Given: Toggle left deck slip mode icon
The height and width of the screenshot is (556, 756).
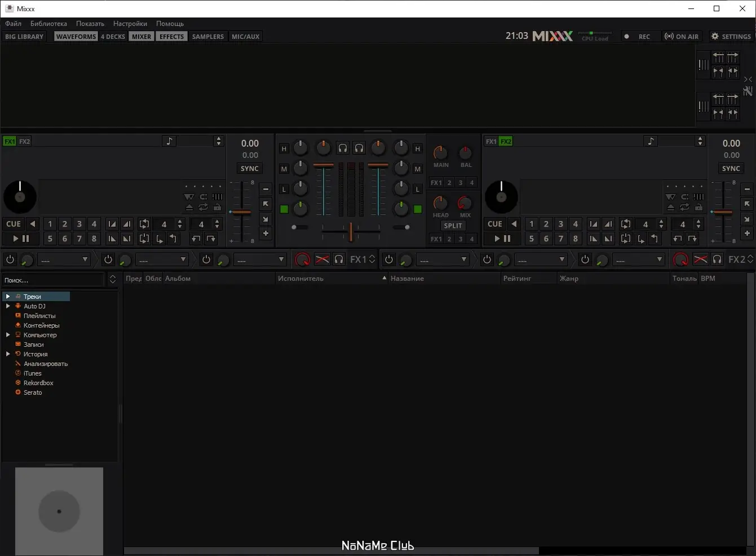Looking at the screenshot, I should pos(203,197).
